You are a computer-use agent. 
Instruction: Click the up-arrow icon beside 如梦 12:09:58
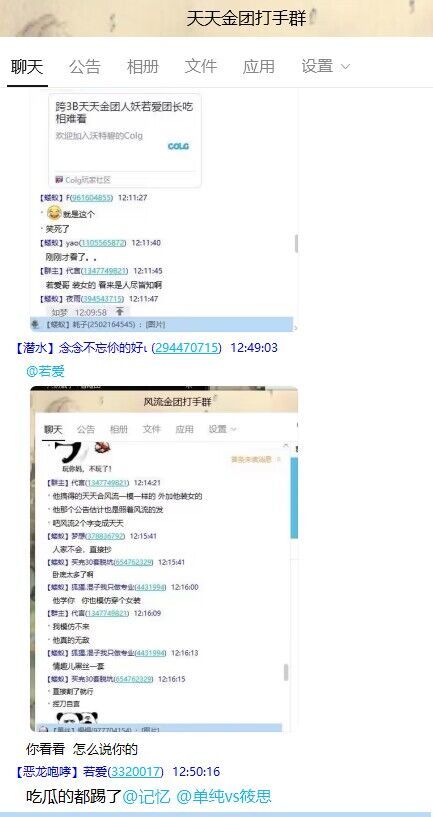coord(120,312)
